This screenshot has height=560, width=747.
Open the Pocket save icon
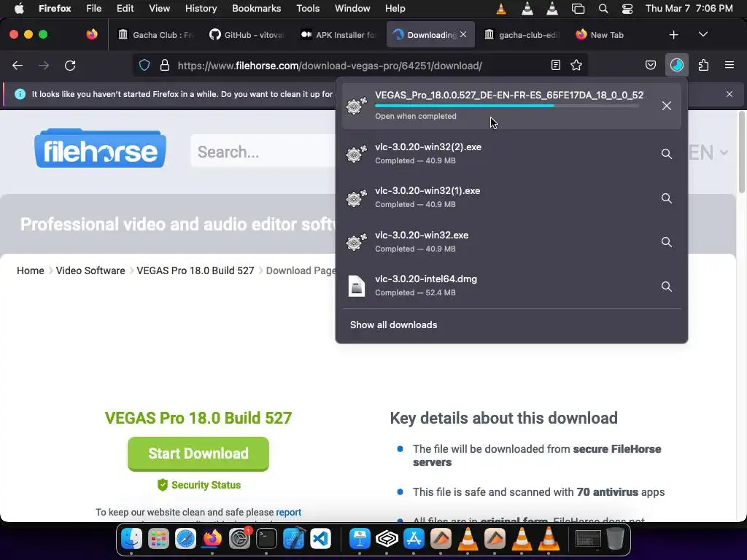(650, 65)
